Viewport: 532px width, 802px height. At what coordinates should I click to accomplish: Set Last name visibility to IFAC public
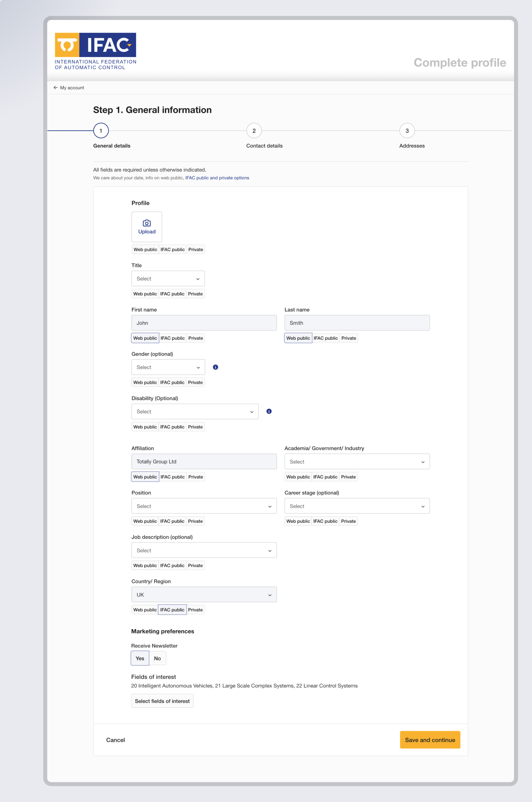click(x=325, y=338)
